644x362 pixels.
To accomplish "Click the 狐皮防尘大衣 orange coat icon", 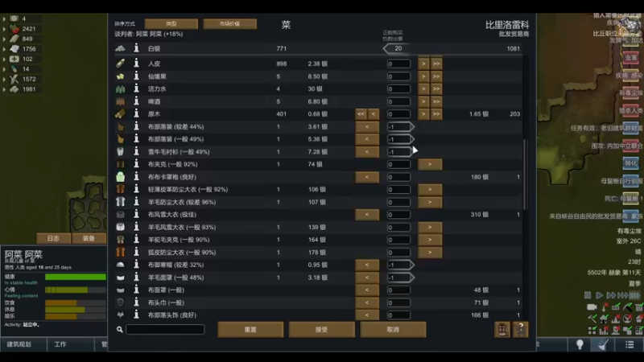I will point(120,252).
